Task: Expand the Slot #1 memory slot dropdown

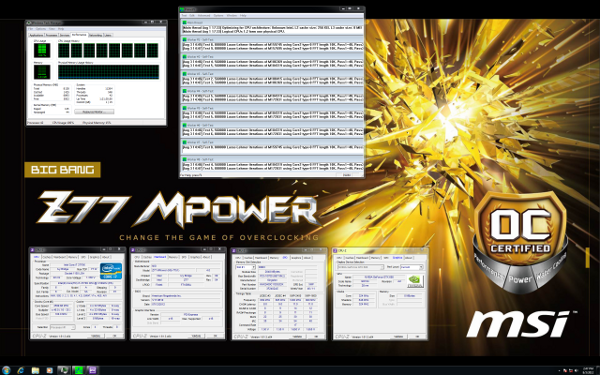Action: [246, 267]
